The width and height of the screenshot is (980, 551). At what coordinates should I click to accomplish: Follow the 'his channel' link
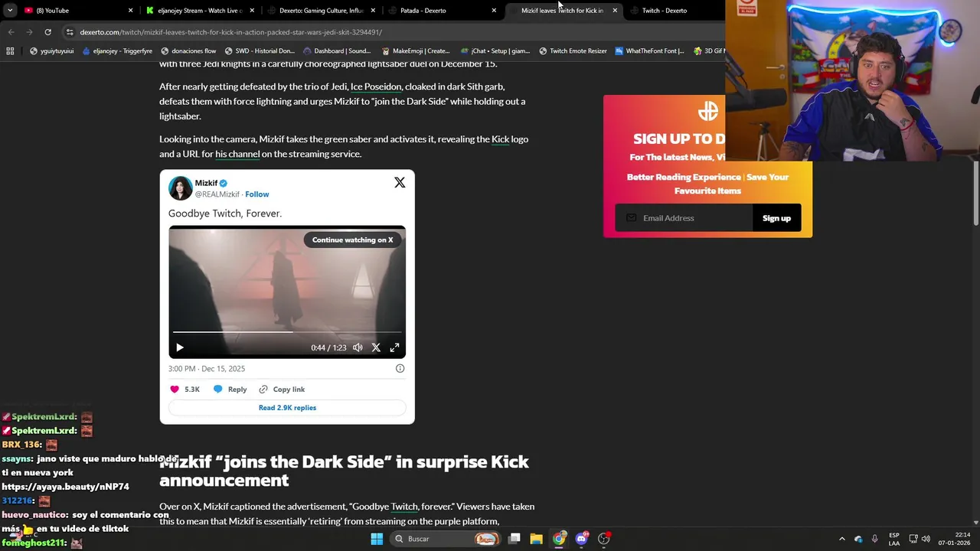click(x=237, y=154)
